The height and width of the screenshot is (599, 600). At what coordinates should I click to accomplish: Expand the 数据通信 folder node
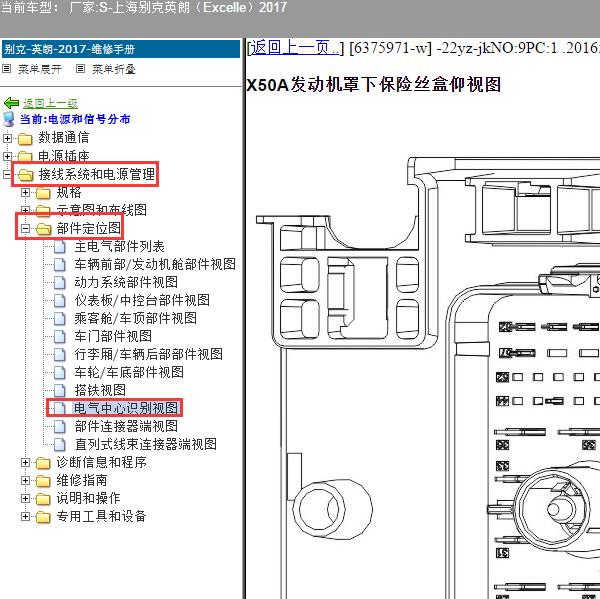click(7, 138)
